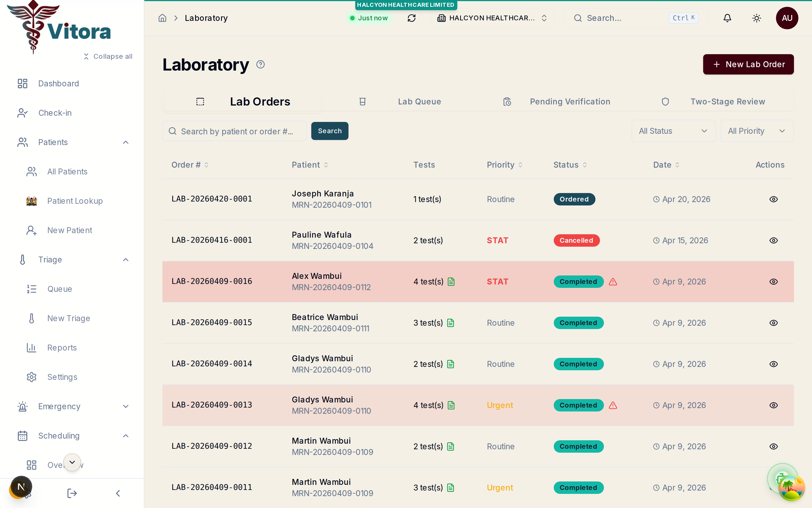Screen dimensions: 812x508
Task: Select the Lab Orders tab
Action: (242, 102)
